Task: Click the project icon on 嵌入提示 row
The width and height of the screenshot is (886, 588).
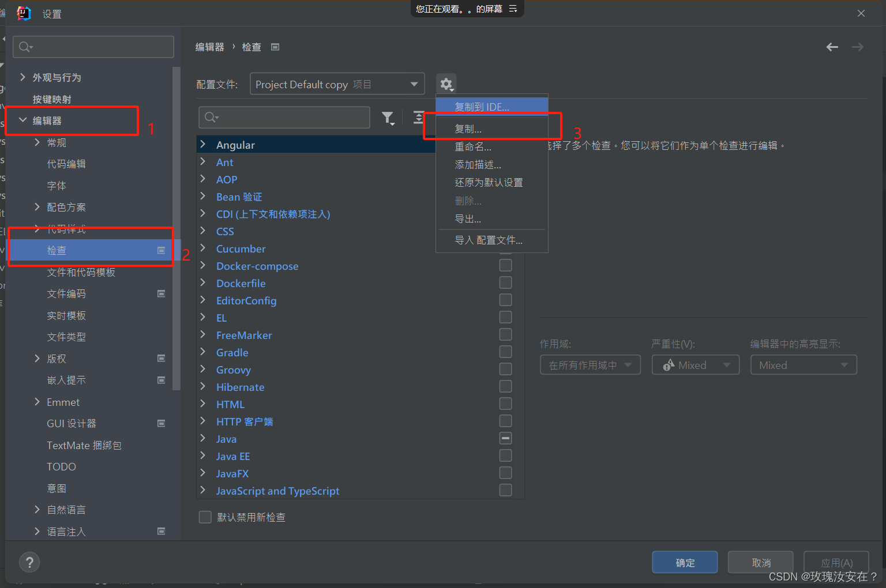Action: 162,380
